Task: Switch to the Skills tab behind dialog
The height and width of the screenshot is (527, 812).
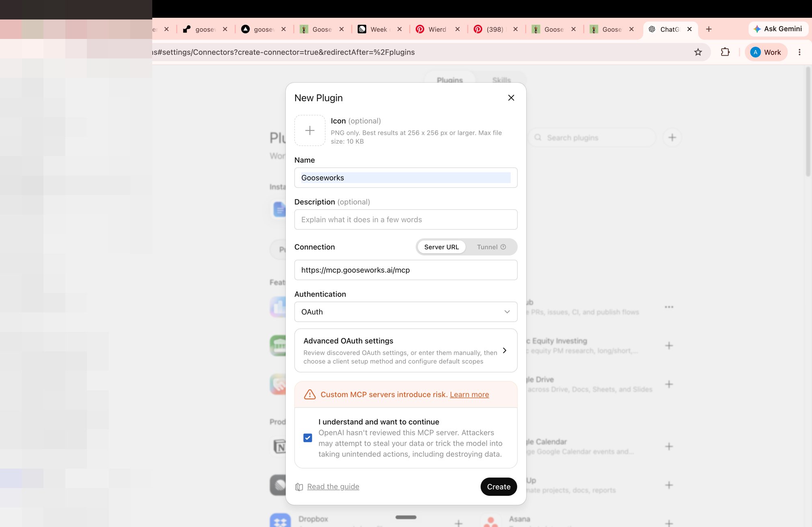Action: tap(501, 80)
